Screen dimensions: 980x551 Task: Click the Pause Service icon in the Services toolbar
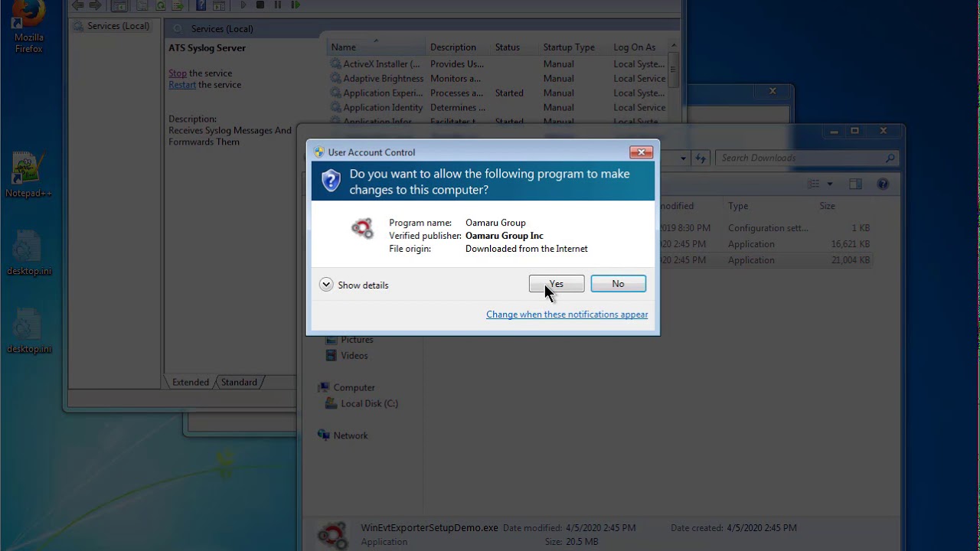(x=278, y=5)
